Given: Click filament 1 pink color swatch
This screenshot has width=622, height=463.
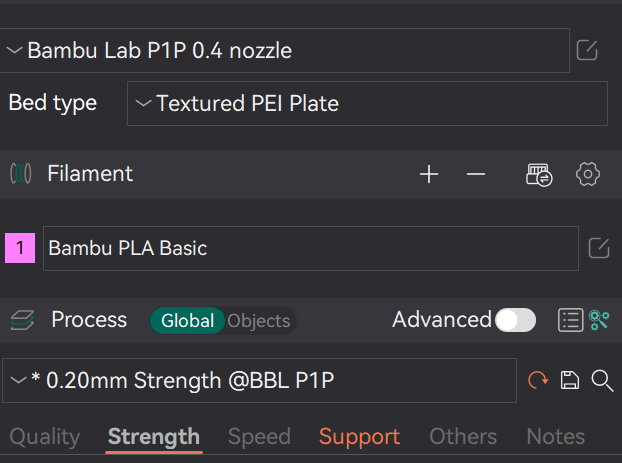Looking at the screenshot, I should pyautogui.click(x=20, y=248).
